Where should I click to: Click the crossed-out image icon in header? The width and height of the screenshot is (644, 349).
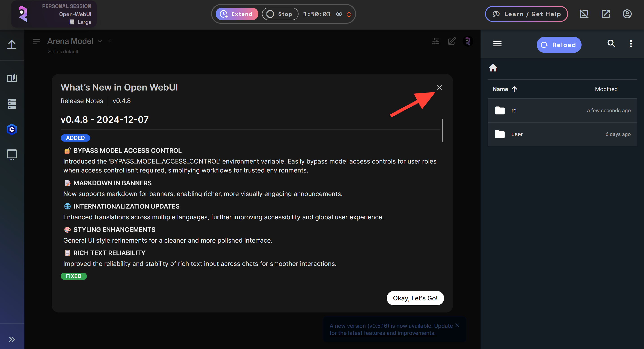(584, 14)
